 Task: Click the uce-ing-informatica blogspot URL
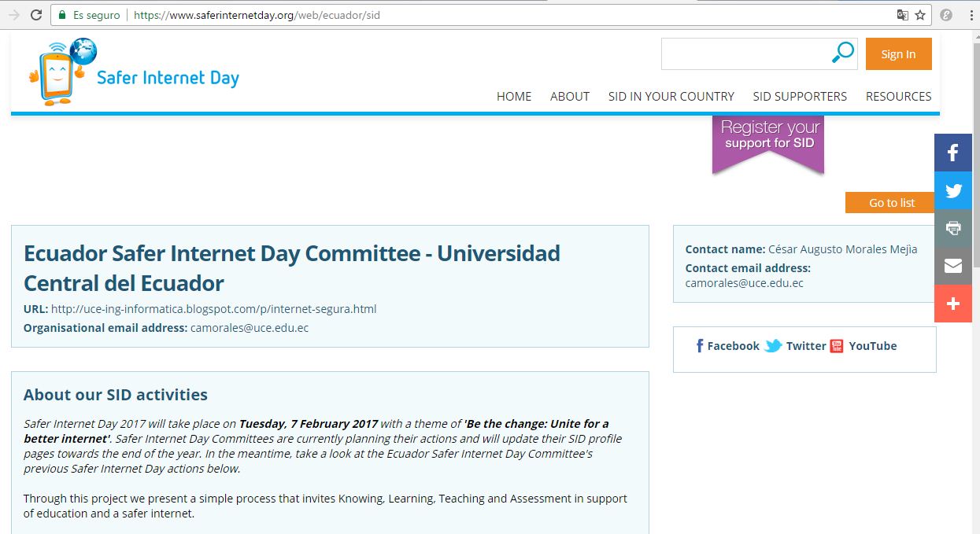tap(213, 309)
